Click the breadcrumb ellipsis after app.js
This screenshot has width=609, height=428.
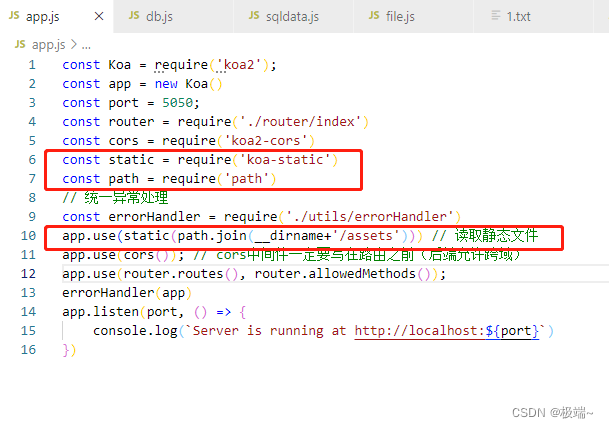tap(86, 46)
